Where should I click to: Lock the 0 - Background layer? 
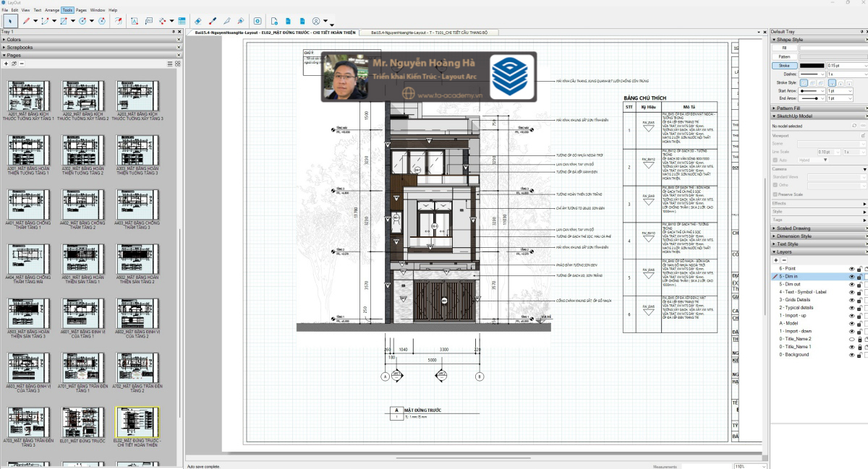pos(859,355)
